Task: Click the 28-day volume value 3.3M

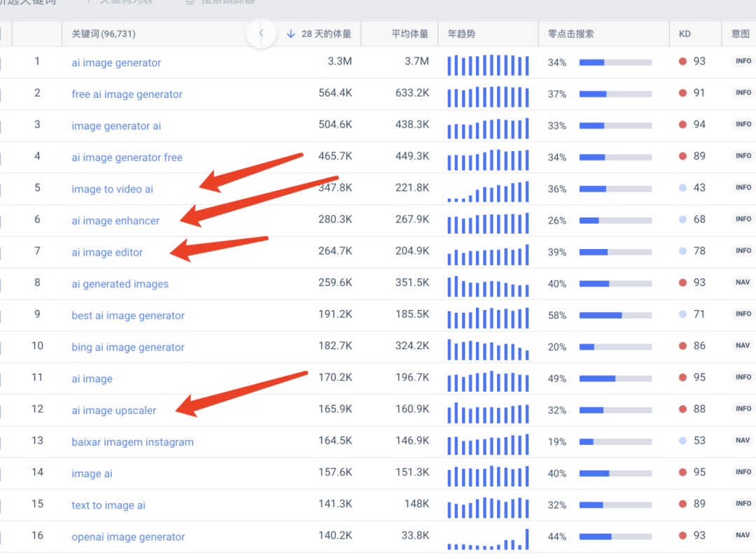Action: tap(340, 61)
